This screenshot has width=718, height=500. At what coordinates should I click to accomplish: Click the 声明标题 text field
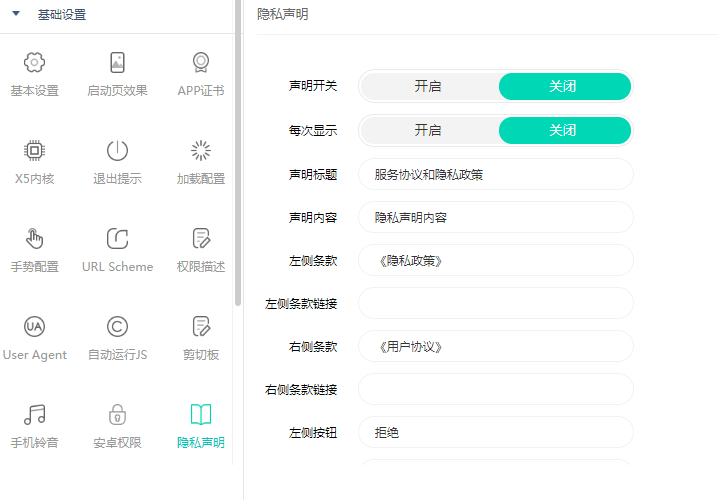pyautogui.click(x=495, y=174)
